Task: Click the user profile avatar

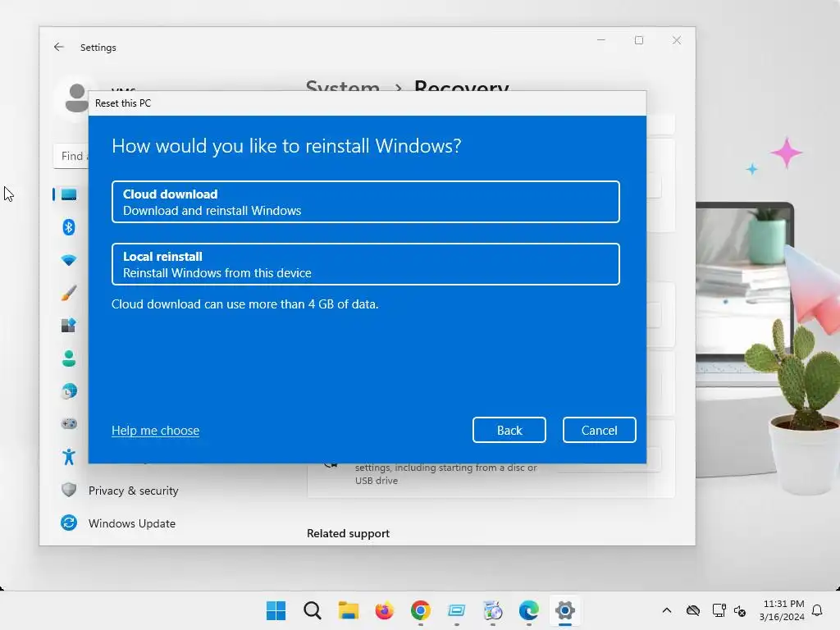Action: 76,98
